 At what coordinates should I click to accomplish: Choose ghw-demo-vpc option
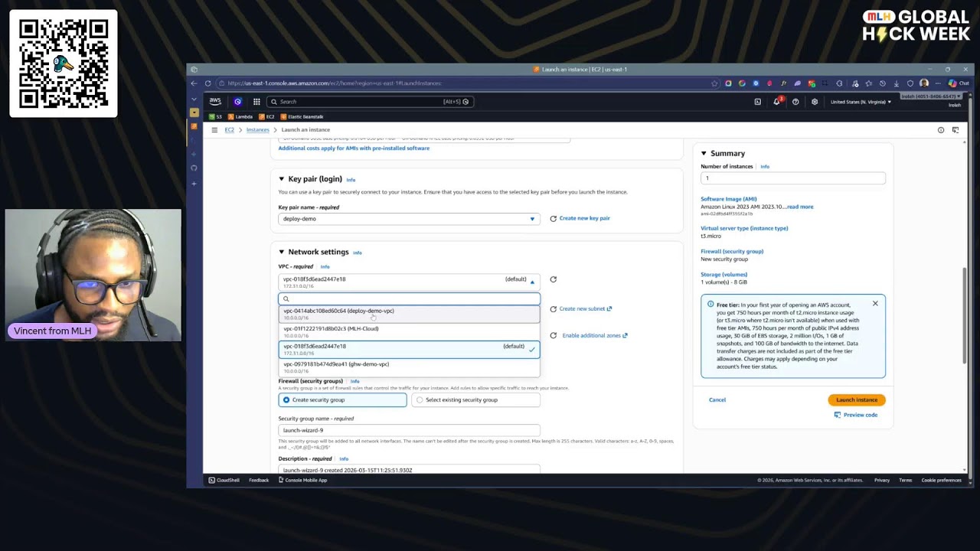pos(409,367)
